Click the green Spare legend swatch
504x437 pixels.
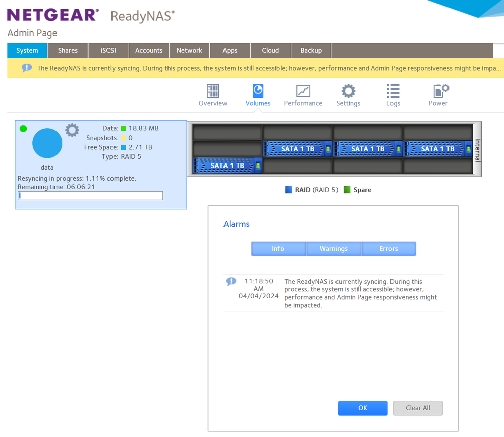[347, 190]
